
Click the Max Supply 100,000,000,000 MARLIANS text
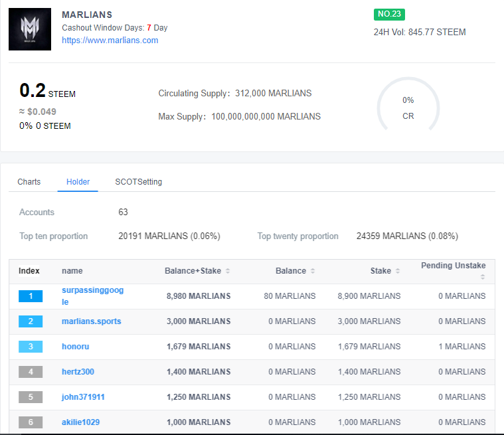(x=240, y=116)
